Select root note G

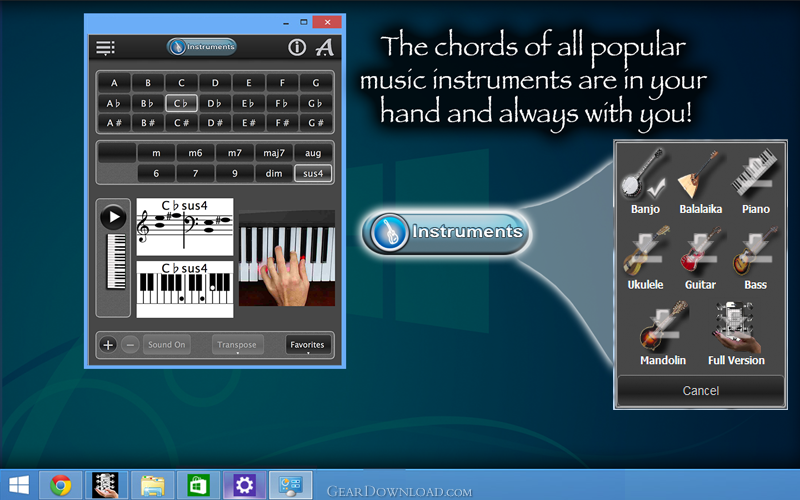[316, 83]
